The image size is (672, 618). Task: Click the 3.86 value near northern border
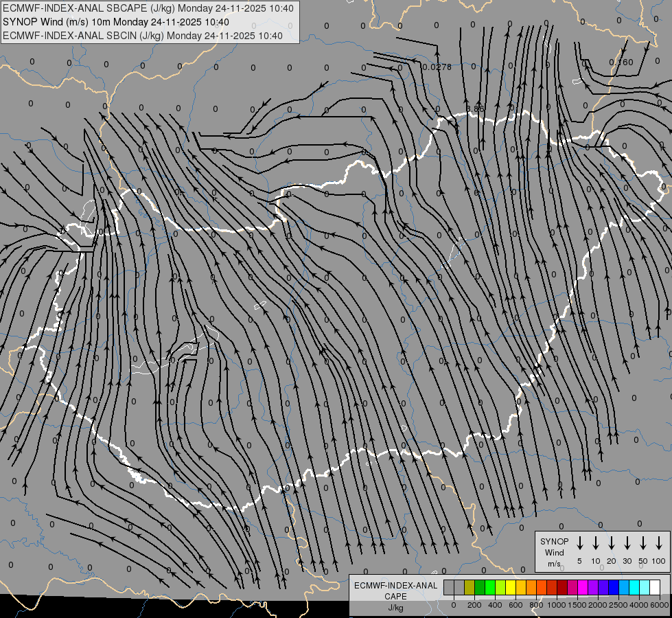tap(475, 109)
